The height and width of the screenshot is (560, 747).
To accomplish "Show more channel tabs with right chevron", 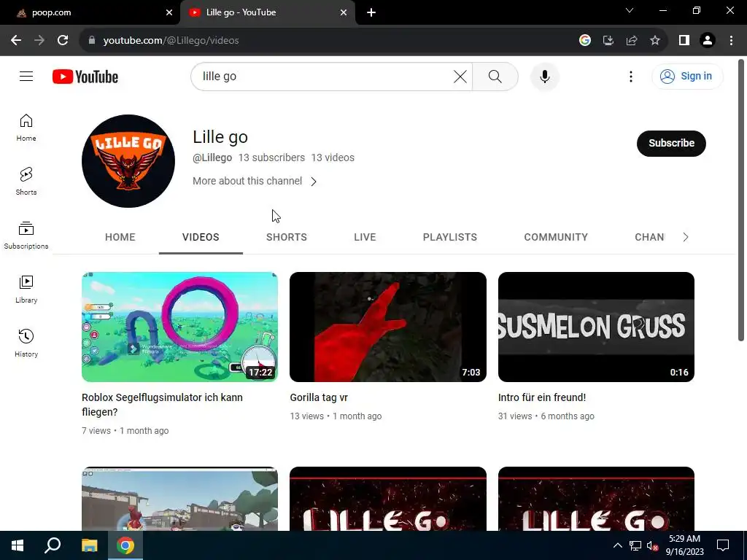I will point(685,237).
